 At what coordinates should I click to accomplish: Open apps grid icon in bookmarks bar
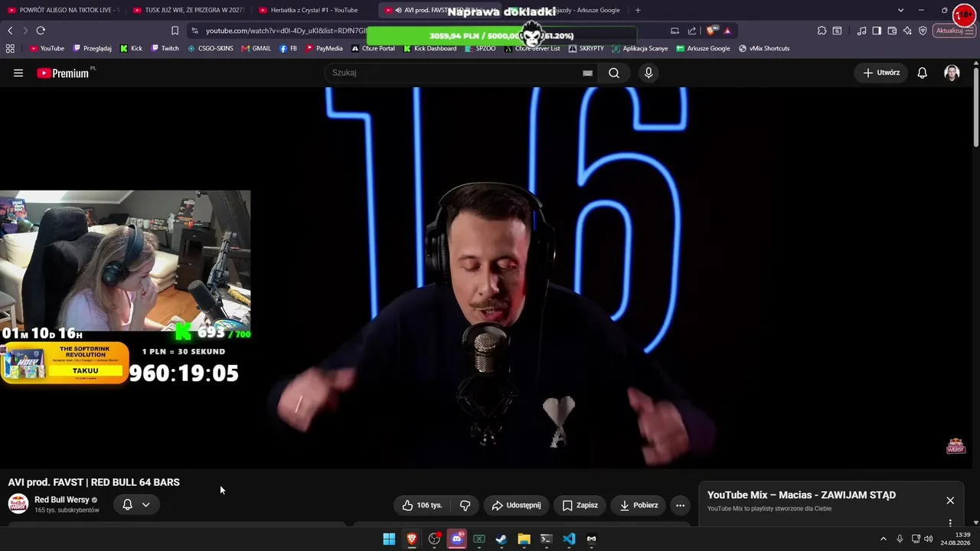point(10,48)
